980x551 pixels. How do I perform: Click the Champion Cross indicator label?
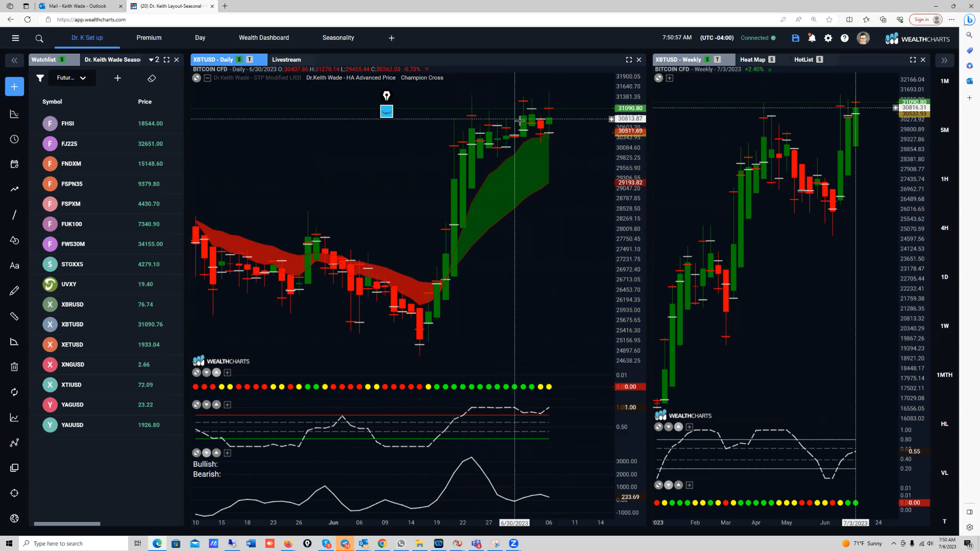[422, 78]
